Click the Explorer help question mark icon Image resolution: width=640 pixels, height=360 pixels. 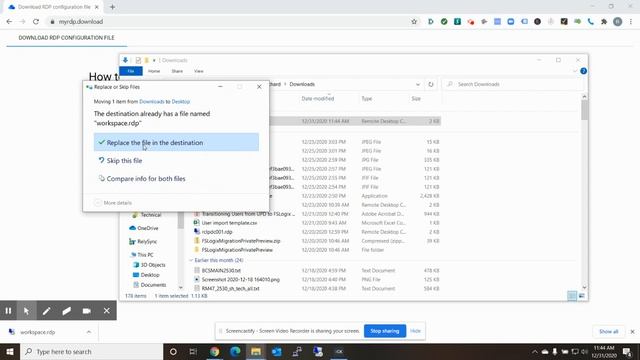click(583, 71)
